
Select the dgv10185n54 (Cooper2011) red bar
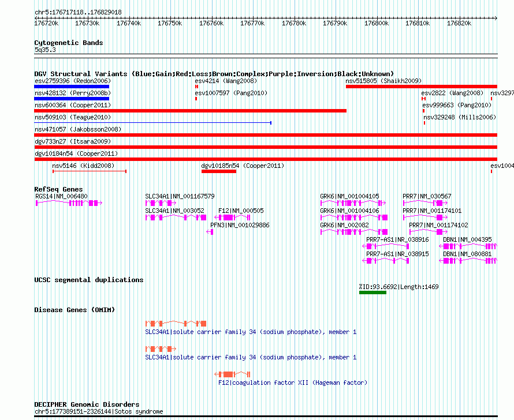219,171
